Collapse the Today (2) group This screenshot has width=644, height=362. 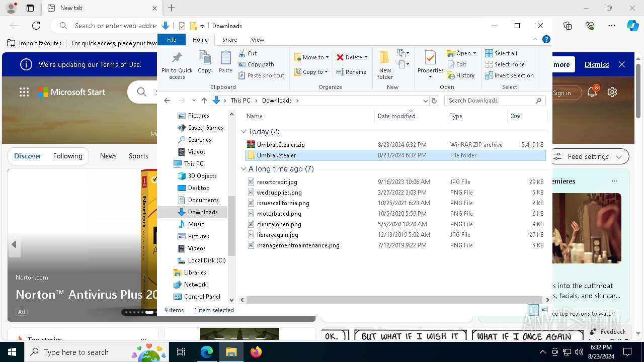tap(244, 132)
